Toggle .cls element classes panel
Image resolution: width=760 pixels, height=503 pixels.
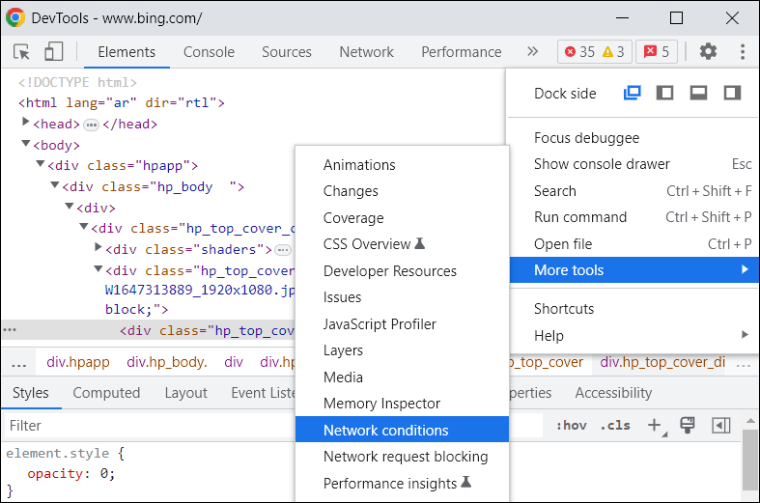point(615,425)
